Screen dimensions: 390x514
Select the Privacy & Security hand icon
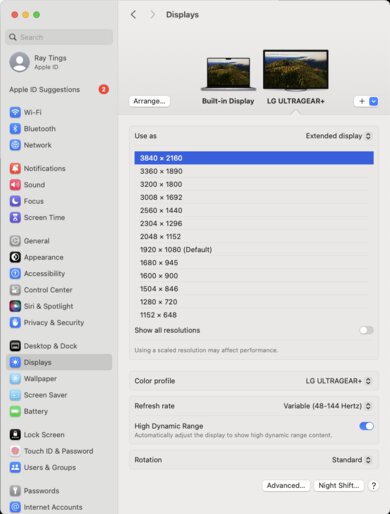pos(15,322)
